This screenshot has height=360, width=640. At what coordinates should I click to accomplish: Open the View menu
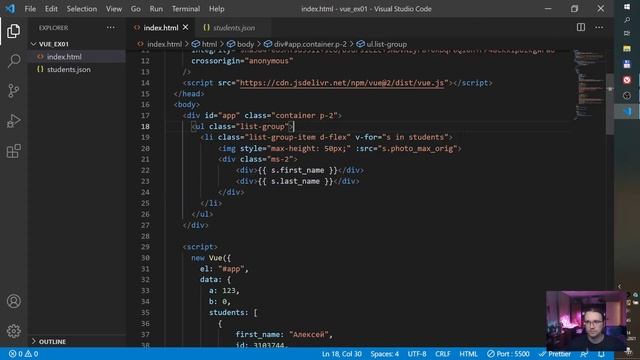click(114, 9)
